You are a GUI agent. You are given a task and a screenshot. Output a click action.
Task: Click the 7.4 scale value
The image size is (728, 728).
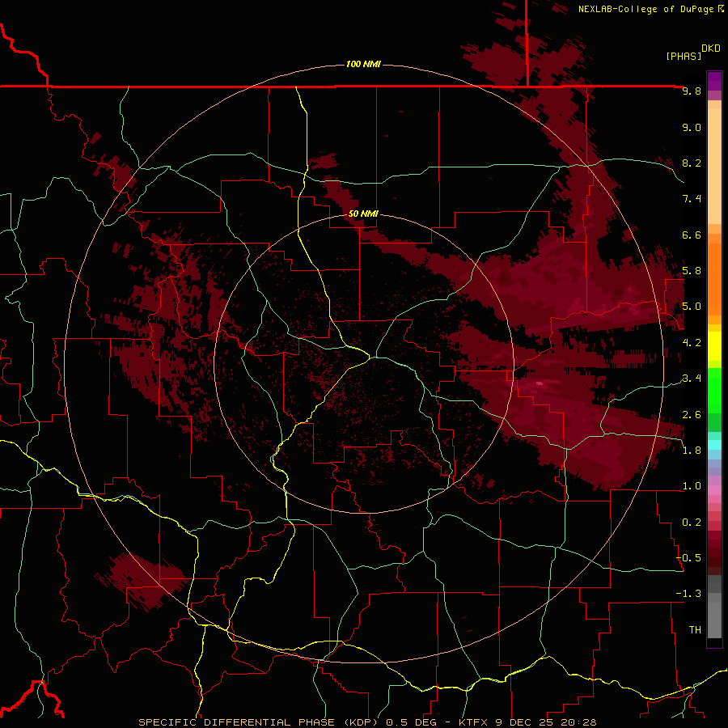[x=692, y=199]
